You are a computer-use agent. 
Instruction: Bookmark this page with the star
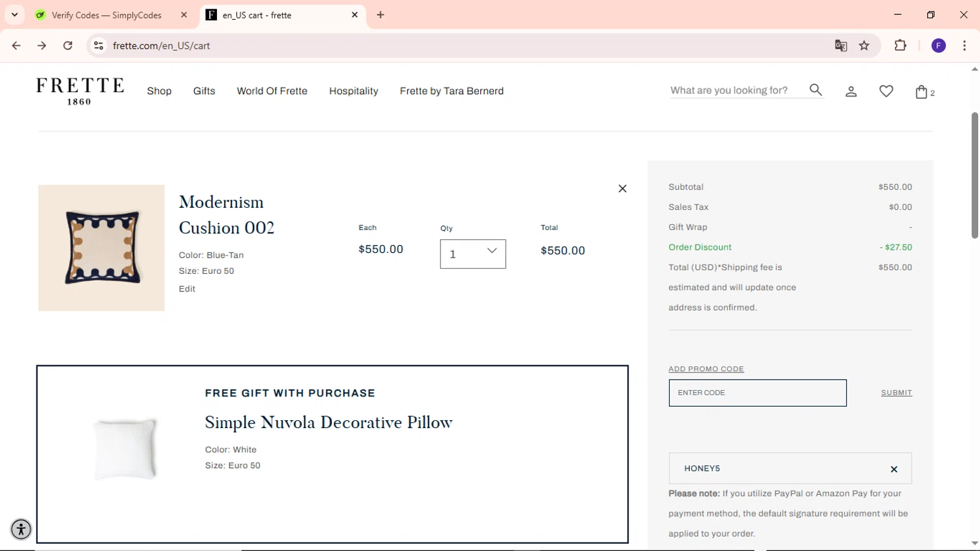click(x=864, y=46)
